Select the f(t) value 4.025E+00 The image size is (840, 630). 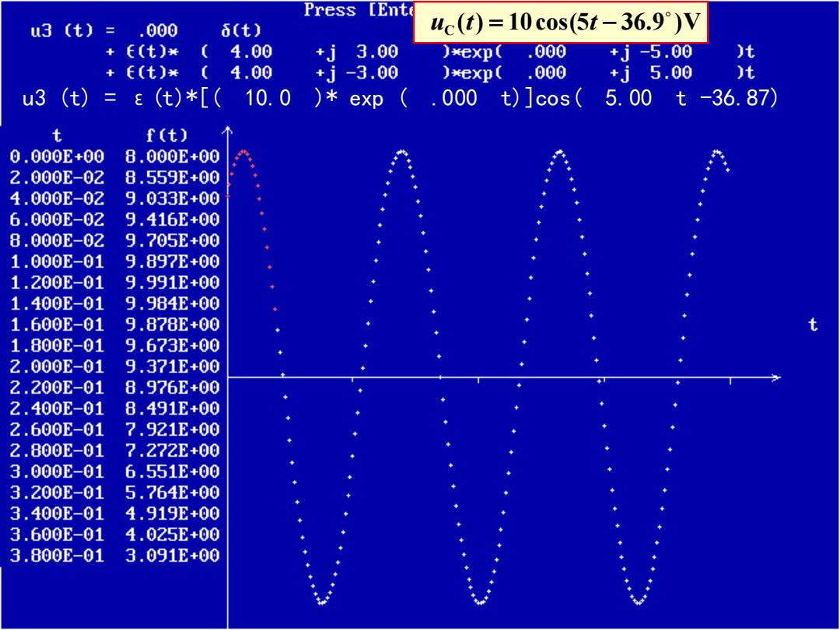[x=173, y=534]
